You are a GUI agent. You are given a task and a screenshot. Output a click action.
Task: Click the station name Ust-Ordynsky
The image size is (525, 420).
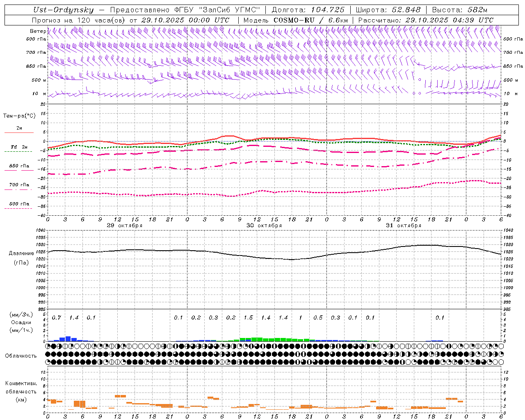tap(63, 10)
